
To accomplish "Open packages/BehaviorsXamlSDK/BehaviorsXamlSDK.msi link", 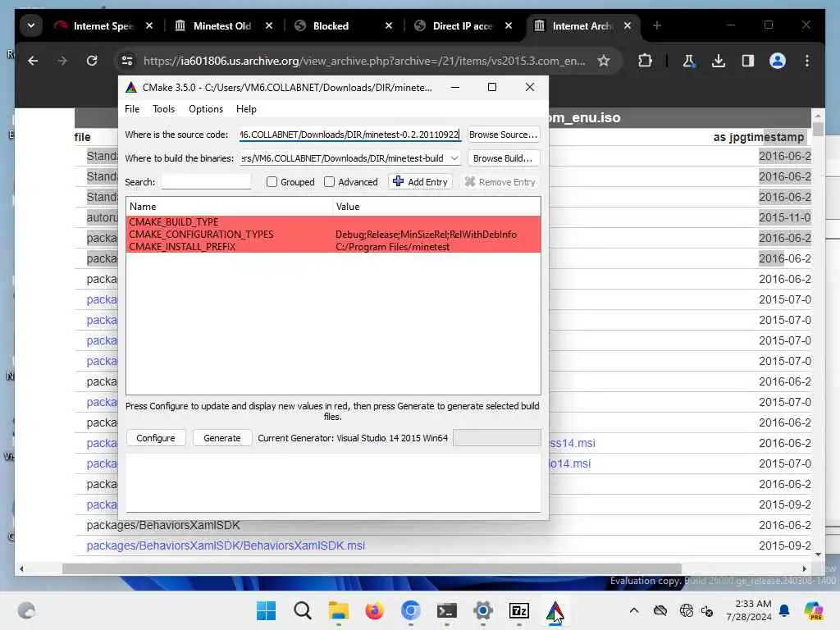I will [x=226, y=546].
